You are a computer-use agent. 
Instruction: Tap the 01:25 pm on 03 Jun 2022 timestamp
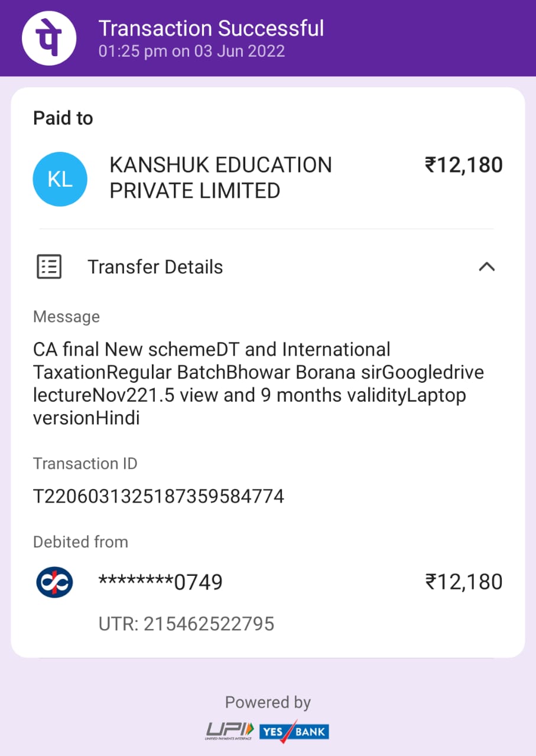pyautogui.click(x=191, y=51)
